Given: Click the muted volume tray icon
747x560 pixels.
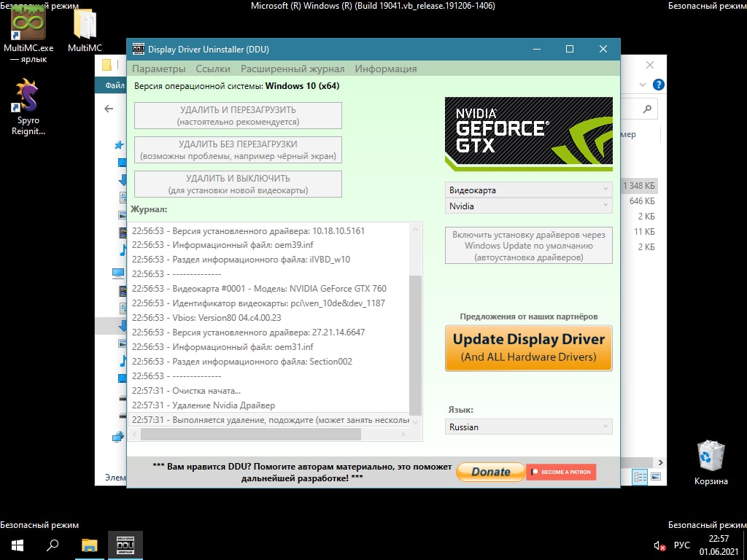Looking at the screenshot, I should click(659, 545).
